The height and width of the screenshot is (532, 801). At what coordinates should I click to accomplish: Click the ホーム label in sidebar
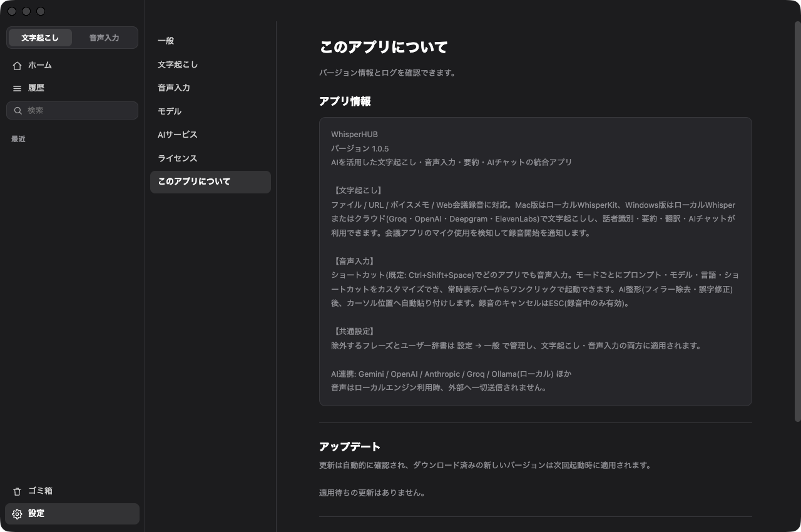coord(40,65)
